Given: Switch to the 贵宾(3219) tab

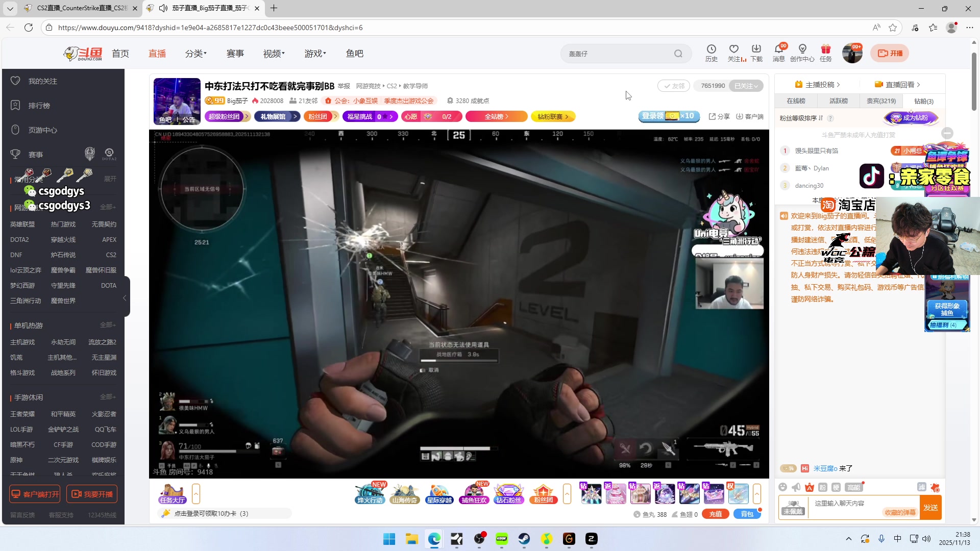Looking at the screenshot, I should coord(881,101).
